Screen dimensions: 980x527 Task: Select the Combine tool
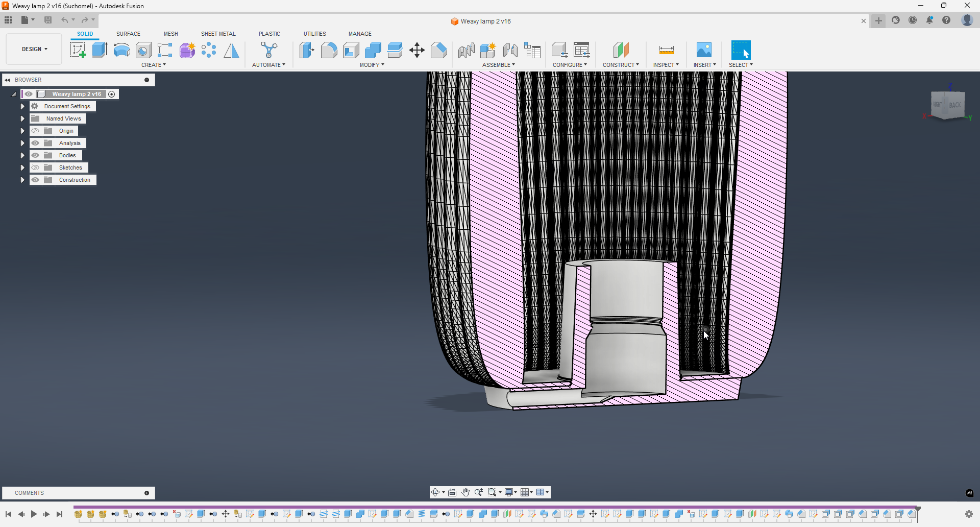point(373,50)
